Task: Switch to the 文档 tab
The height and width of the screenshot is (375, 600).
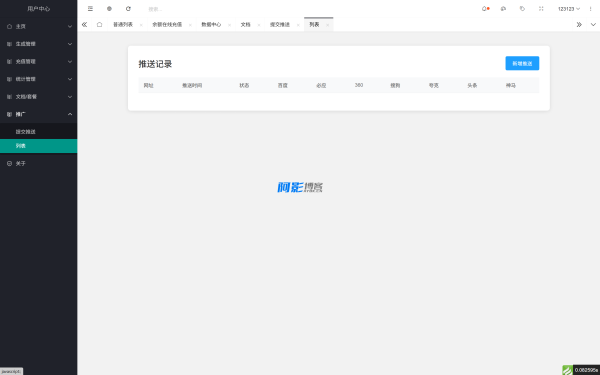Action: (245, 24)
